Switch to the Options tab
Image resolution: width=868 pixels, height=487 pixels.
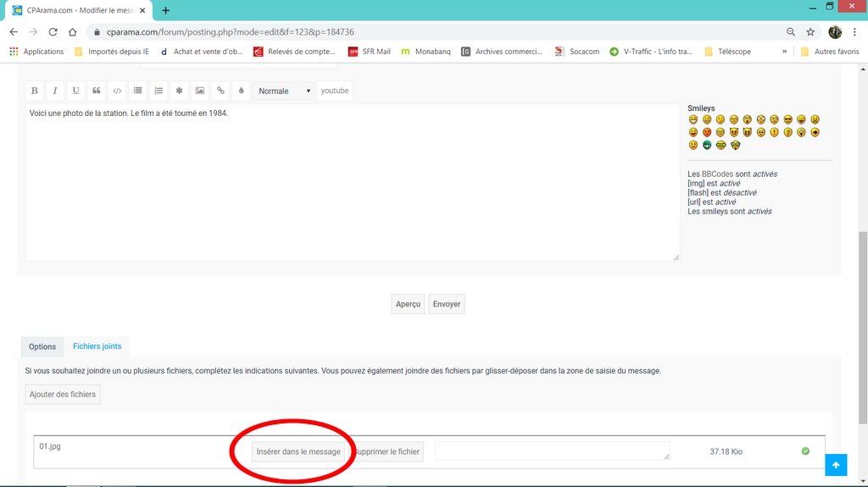point(42,346)
